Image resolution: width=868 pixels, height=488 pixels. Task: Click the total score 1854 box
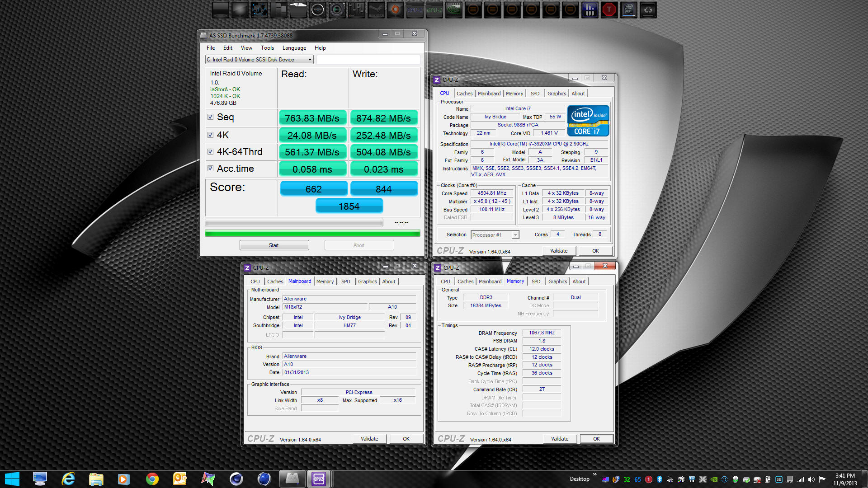click(x=349, y=206)
